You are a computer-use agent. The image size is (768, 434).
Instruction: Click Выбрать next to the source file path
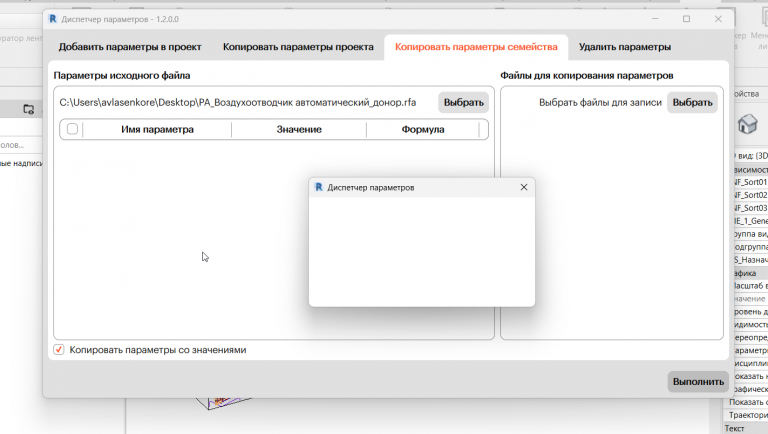click(x=463, y=102)
